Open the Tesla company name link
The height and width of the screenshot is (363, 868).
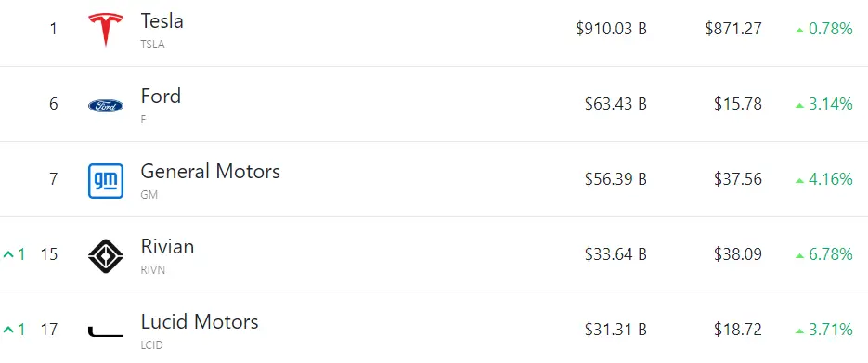[162, 21]
